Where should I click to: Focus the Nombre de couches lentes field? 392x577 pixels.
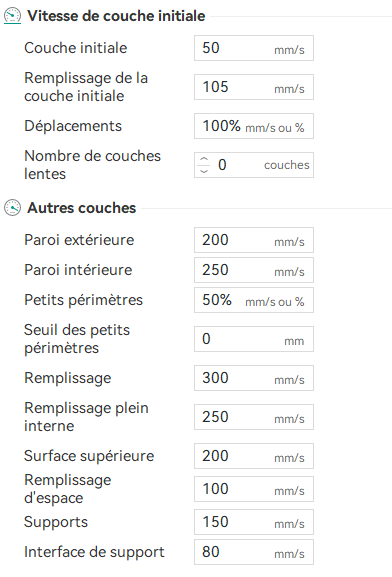(254, 165)
